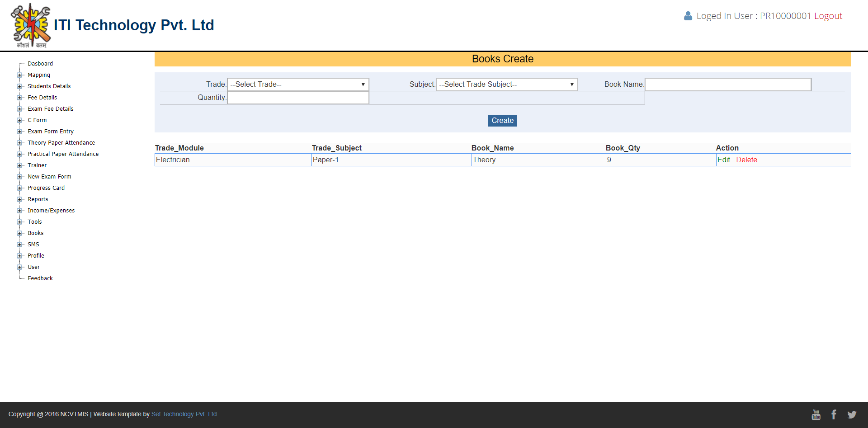Expand the Mapping tree node
This screenshot has height=428, width=868.
click(19, 75)
